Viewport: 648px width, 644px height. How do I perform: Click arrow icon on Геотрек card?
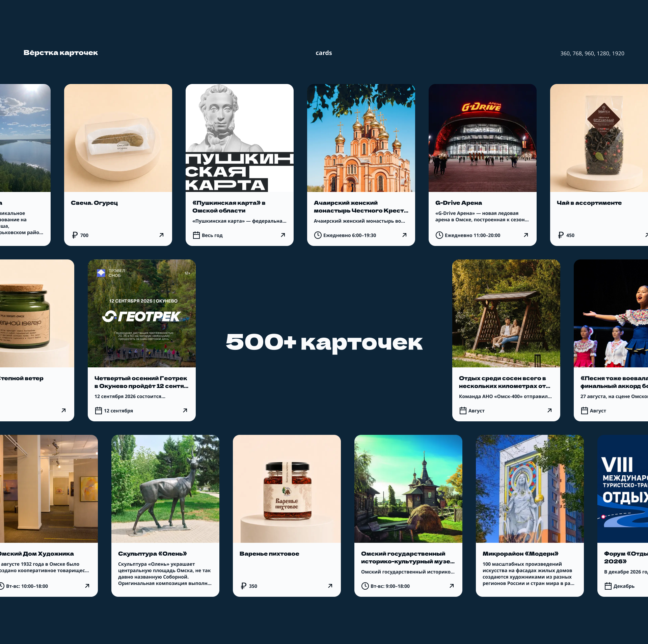pyautogui.click(x=185, y=411)
